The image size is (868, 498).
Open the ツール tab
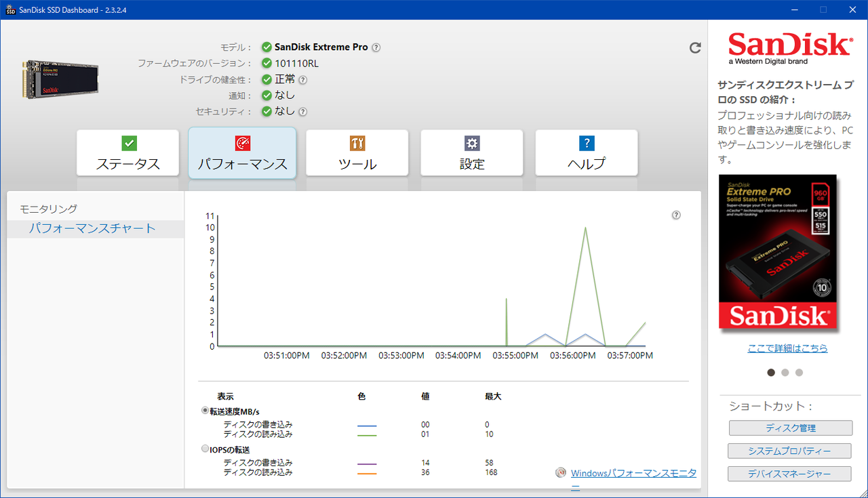point(357,154)
